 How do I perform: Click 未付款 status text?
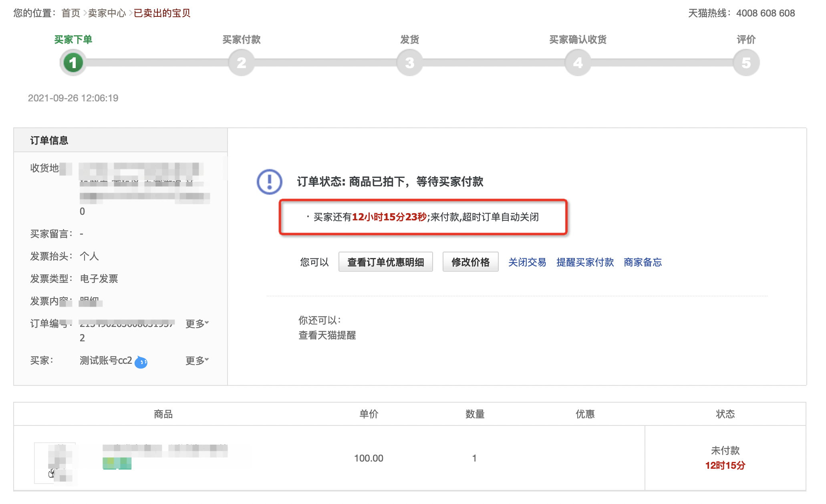[725, 451]
